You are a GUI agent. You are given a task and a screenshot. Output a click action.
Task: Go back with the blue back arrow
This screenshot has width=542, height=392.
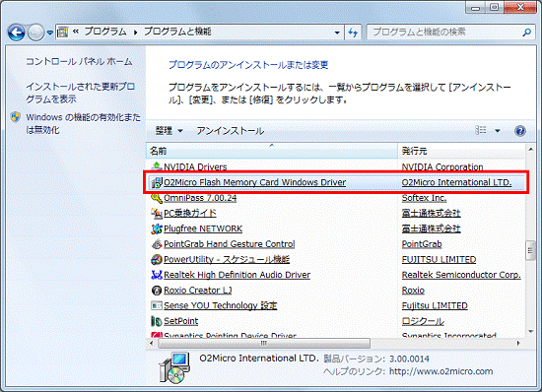pos(16,33)
